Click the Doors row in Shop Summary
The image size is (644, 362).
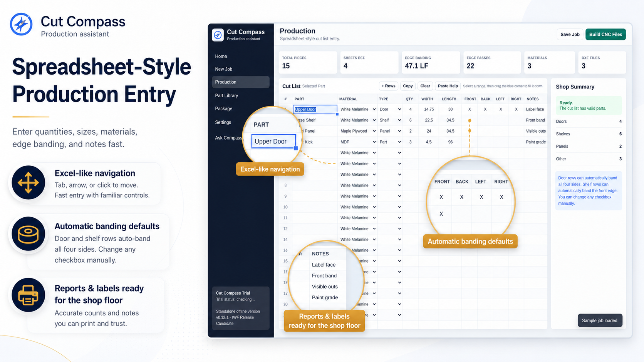click(589, 122)
